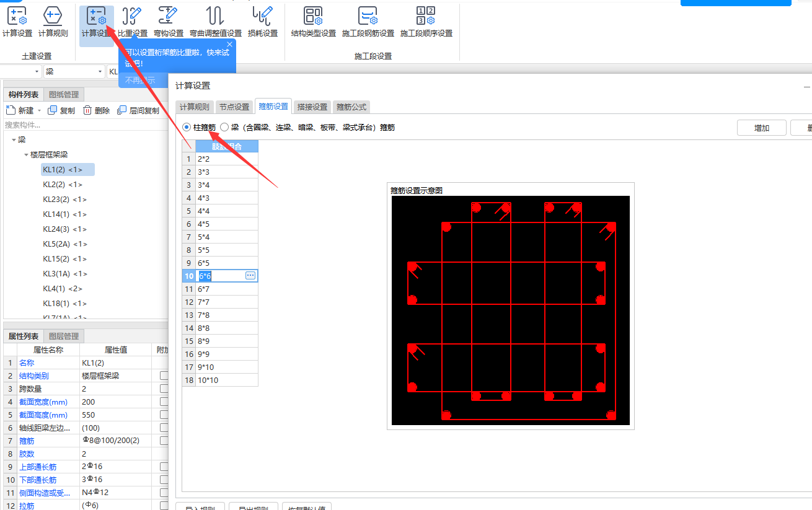Click the 损耗设置 icon
This screenshot has height=510, width=812.
coord(263,22)
